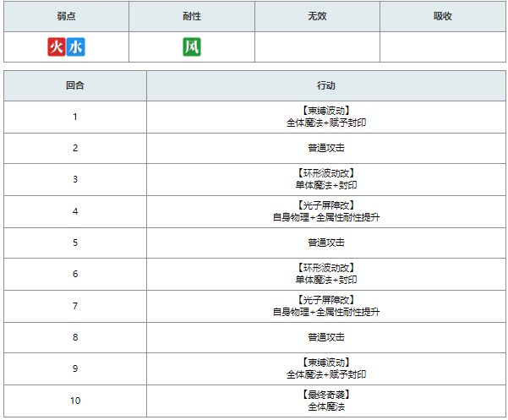Image resolution: width=508 pixels, height=420 pixels.
Task: Click 普通攻击 in the turn 5 row
Action: click(x=325, y=243)
